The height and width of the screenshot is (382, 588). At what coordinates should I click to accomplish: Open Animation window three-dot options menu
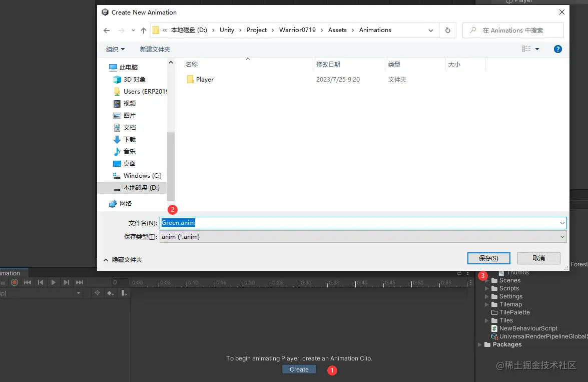[x=468, y=273]
